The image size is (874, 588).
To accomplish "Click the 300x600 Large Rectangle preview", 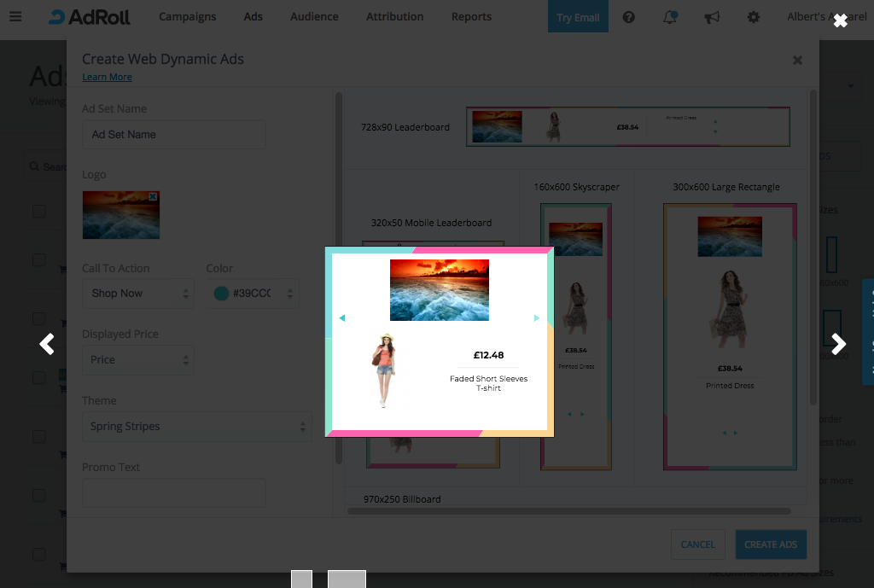I will click(x=730, y=336).
